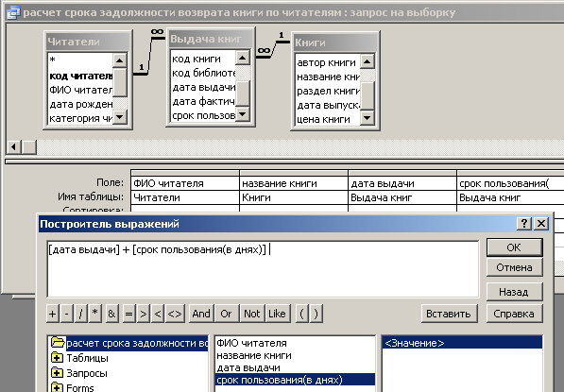Insert the Or operator
This screenshot has width=564, height=392.
click(226, 314)
